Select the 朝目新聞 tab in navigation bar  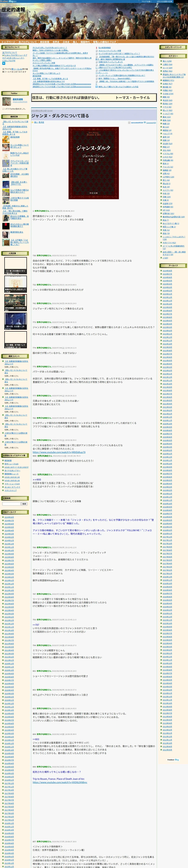pyautogui.click(x=45, y=42)
